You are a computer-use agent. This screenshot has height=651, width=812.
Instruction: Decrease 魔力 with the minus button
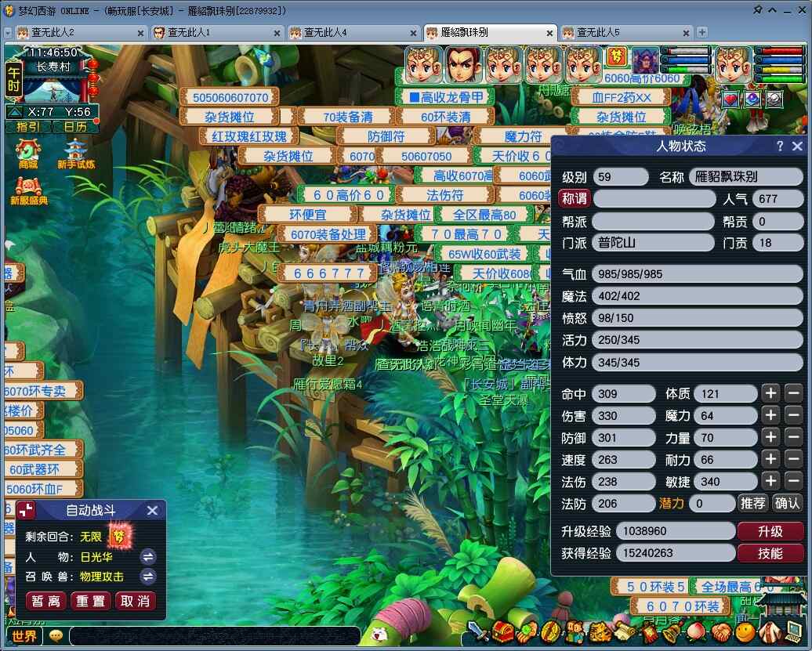(x=793, y=415)
